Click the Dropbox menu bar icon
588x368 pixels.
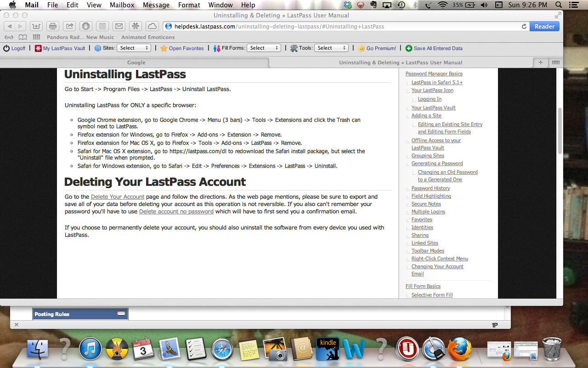coord(348,5)
